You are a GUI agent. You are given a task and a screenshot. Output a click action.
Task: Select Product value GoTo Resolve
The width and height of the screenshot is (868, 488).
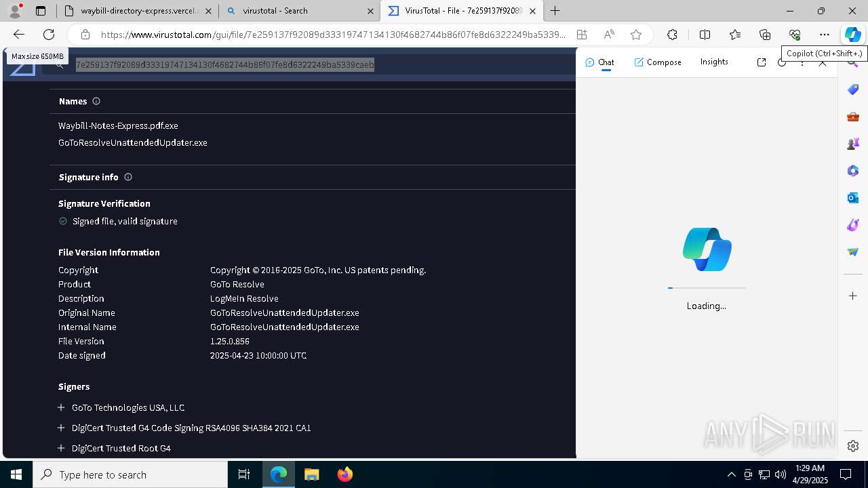pyautogui.click(x=237, y=284)
